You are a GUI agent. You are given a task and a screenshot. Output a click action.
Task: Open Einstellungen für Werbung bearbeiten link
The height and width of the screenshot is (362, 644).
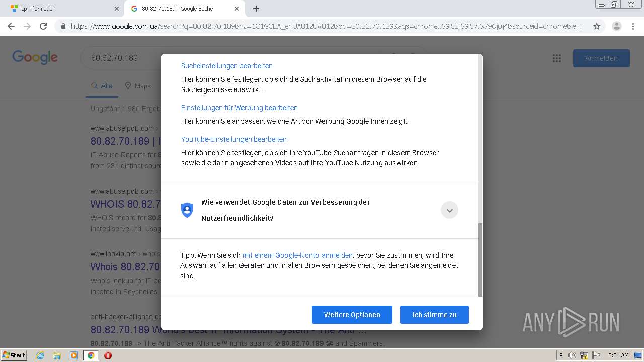click(239, 108)
